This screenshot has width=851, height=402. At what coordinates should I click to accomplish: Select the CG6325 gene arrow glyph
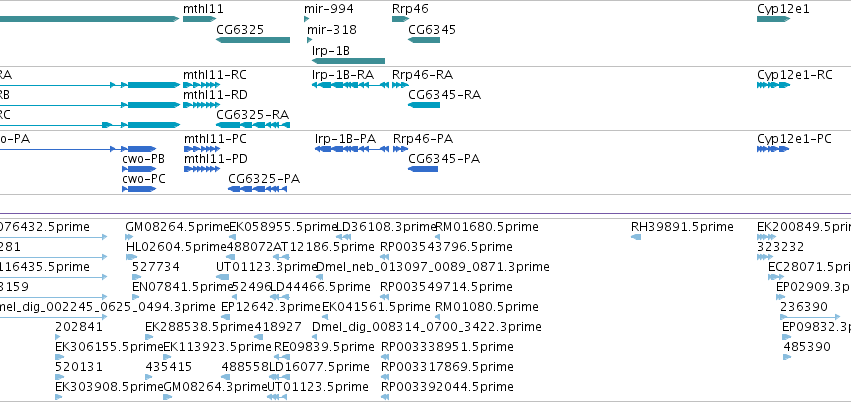(253, 40)
